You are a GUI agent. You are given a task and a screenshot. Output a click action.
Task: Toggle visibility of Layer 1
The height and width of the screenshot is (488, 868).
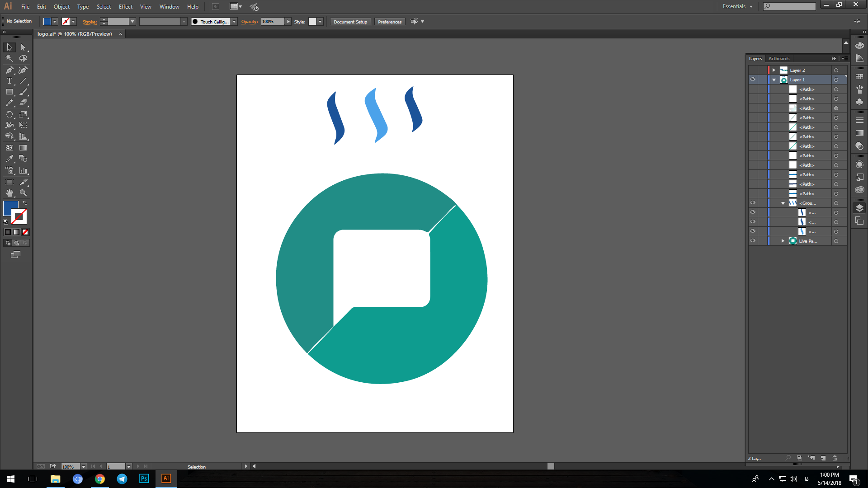coord(753,80)
